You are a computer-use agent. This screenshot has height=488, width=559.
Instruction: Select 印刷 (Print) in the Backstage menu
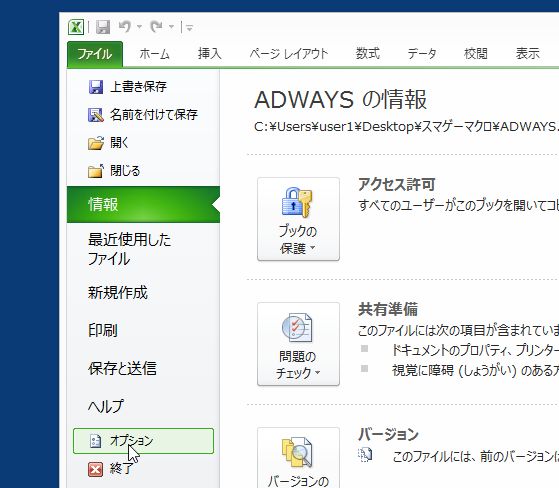click(x=103, y=330)
